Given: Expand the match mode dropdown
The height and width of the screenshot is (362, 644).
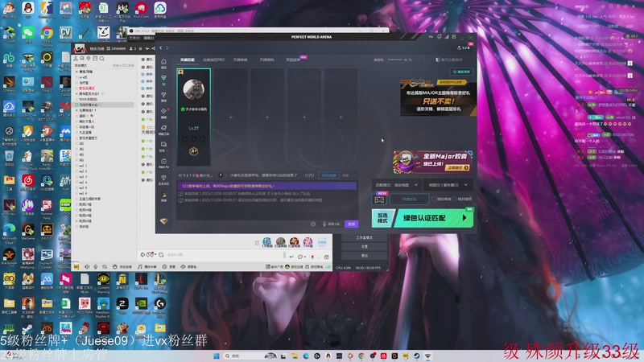Looking at the screenshot, I should (396, 185).
